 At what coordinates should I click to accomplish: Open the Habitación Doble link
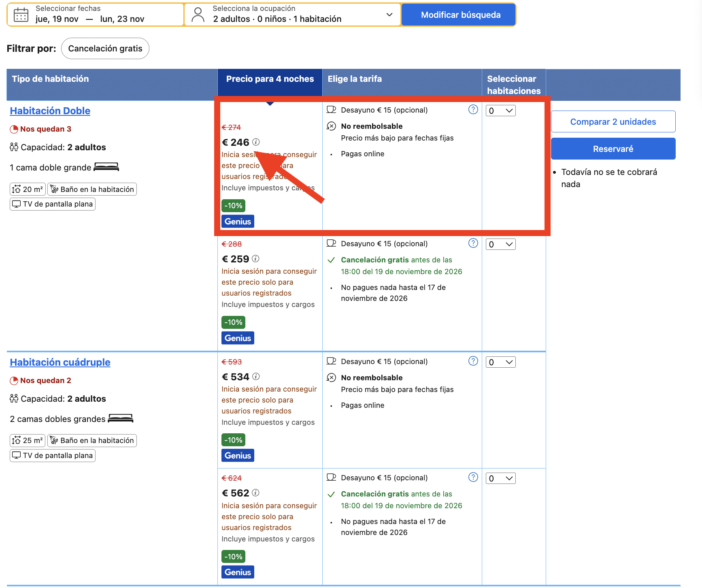tap(50, 111)
